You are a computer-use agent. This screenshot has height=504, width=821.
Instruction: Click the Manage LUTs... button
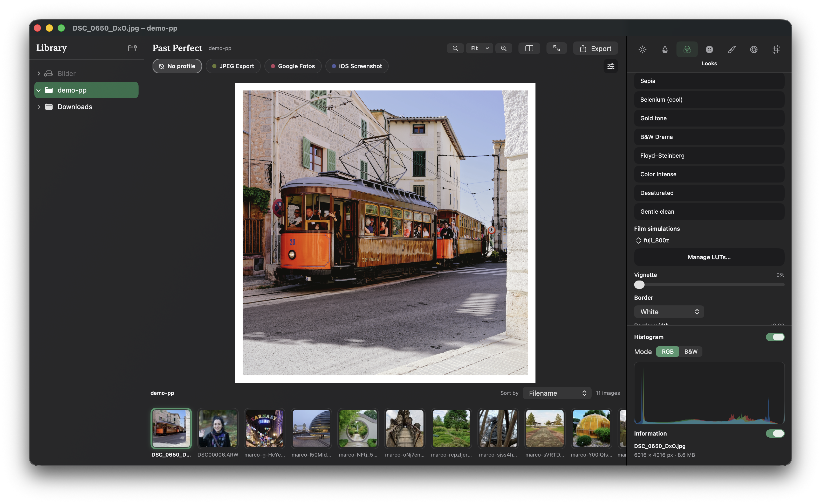(709, 257)
